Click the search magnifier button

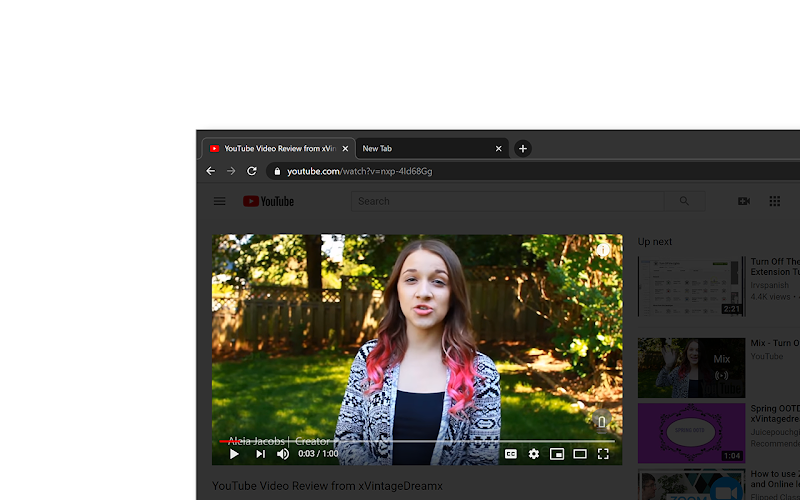point(684,201)
